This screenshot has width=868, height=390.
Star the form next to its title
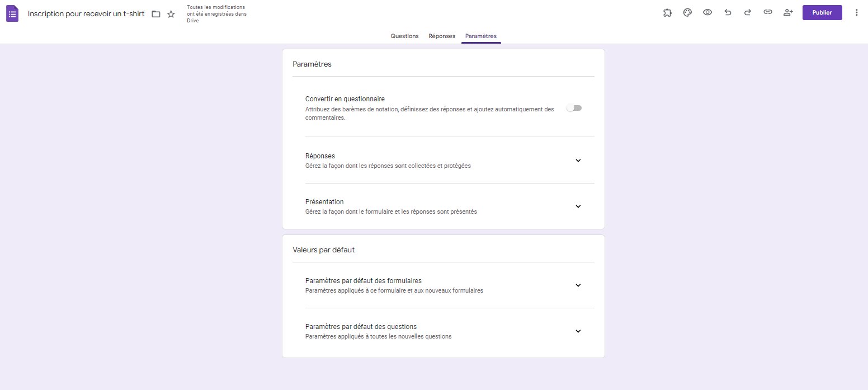pyautogui.click(x=171, y=13)
